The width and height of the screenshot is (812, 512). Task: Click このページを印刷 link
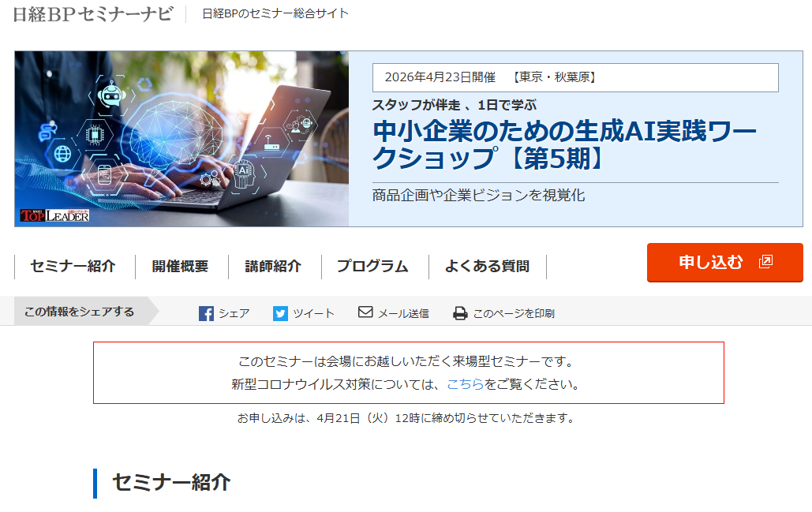pyautogui.click(x=514, y=313)
